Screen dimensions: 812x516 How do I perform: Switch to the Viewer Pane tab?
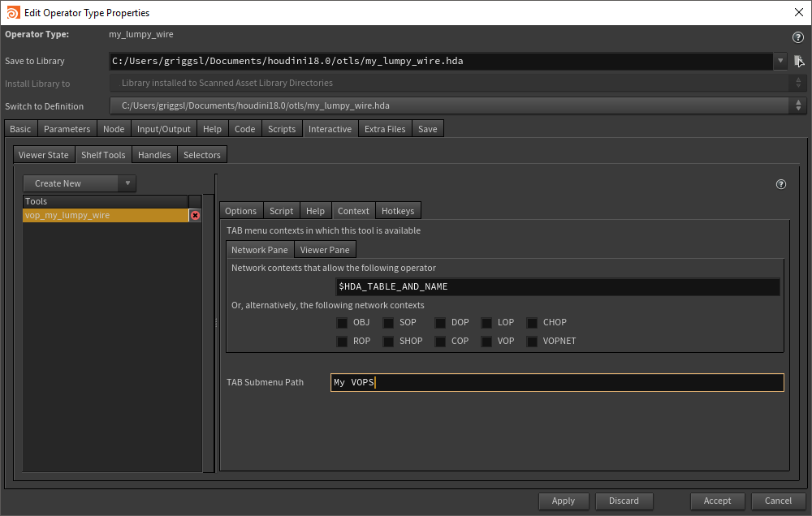pyautogui.click(x=325, y=249)
